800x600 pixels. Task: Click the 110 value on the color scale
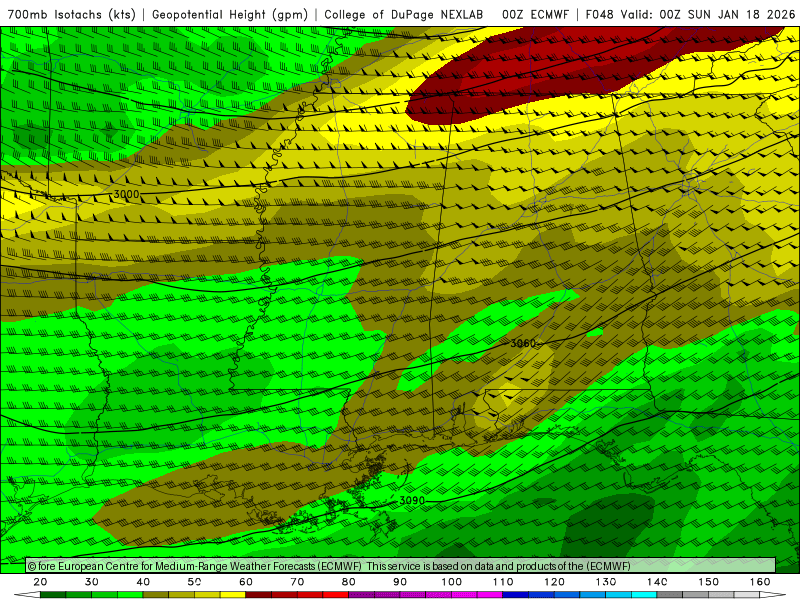[x=503, y=582]
